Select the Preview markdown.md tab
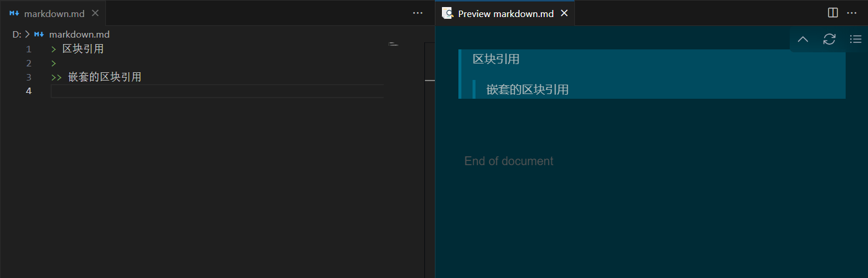Image resolution: width=868 pixels, height=278 pixels. 505,14
